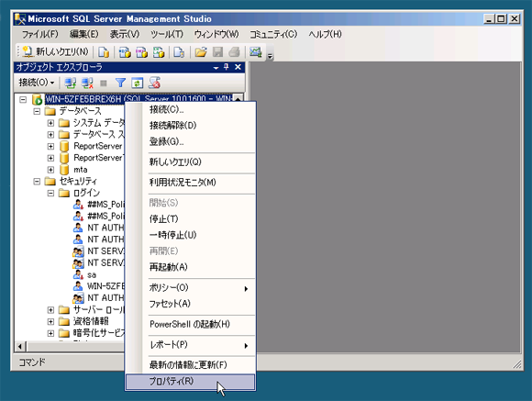The image size is (532, 401).
Task: Click the print icon in toolbar
Action: (234, 52)
